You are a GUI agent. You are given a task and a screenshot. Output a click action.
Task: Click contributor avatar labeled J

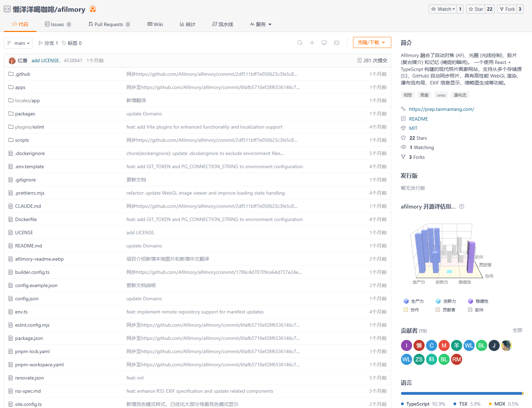[494, 345]
